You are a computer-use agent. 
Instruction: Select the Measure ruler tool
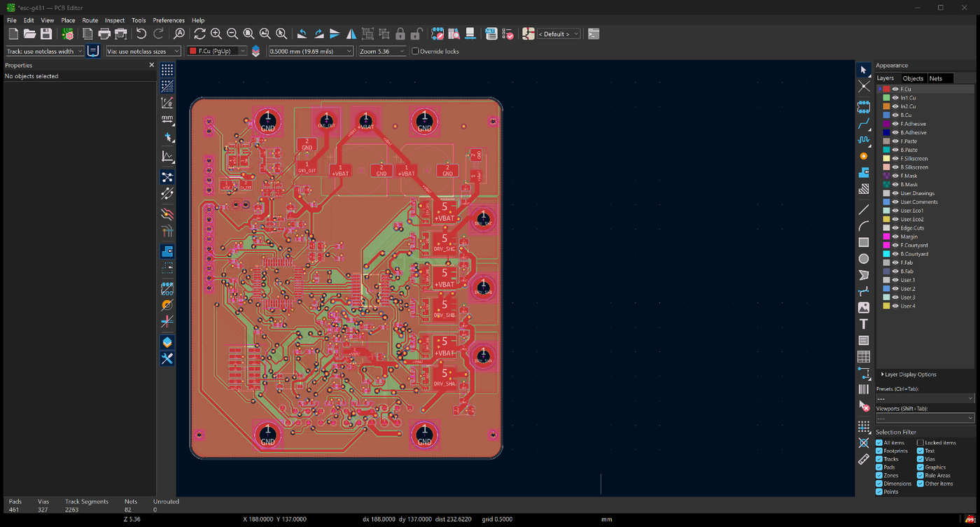pos(864,459)
